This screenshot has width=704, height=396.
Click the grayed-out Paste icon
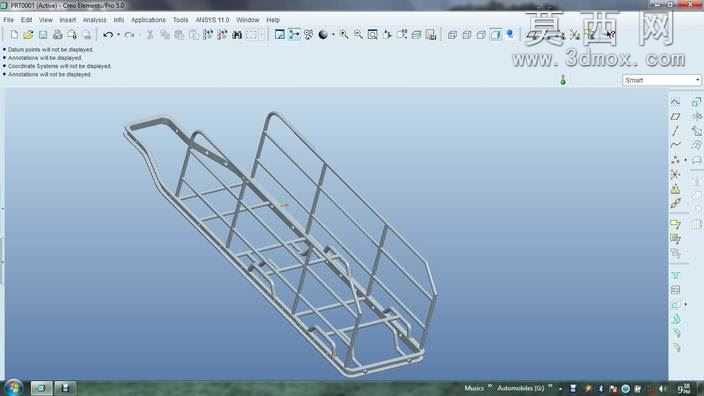point(179,35)
